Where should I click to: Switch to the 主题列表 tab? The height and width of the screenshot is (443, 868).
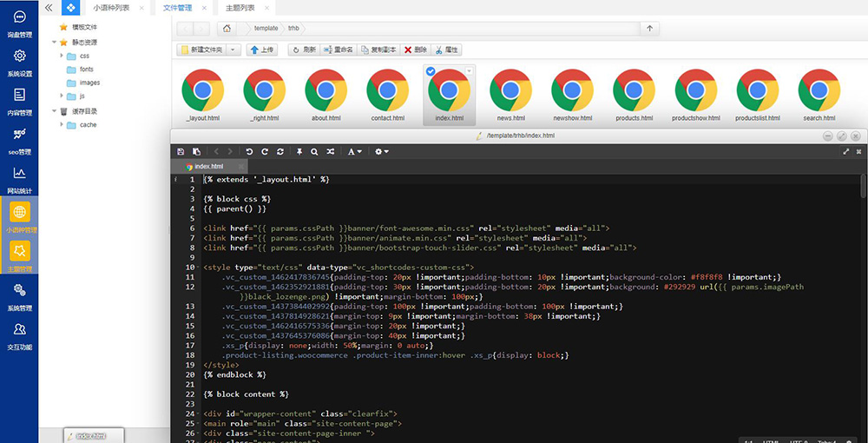point(245,8)
